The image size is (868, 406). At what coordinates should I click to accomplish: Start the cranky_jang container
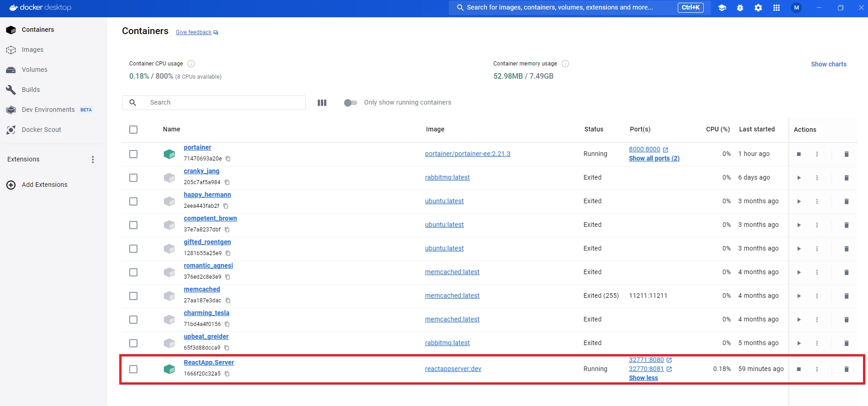(798, 178)
